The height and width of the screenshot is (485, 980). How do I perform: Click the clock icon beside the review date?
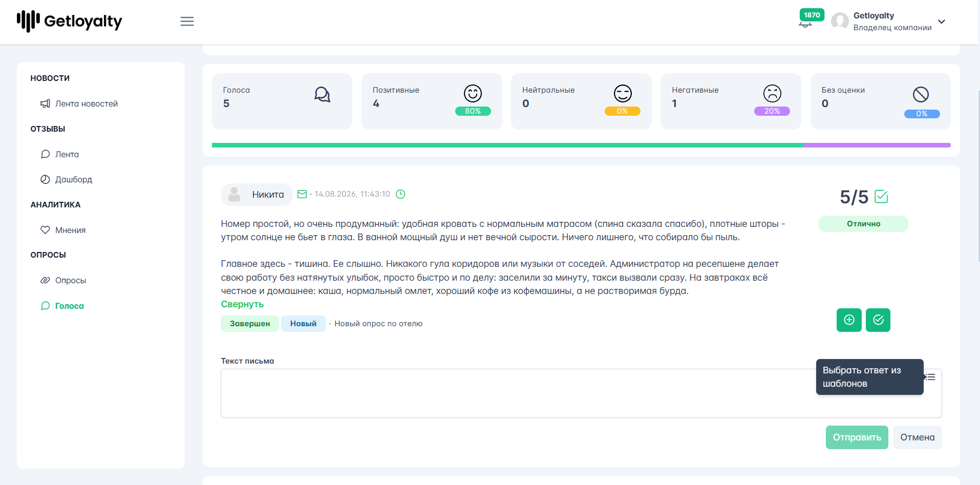tap(401, 194)
